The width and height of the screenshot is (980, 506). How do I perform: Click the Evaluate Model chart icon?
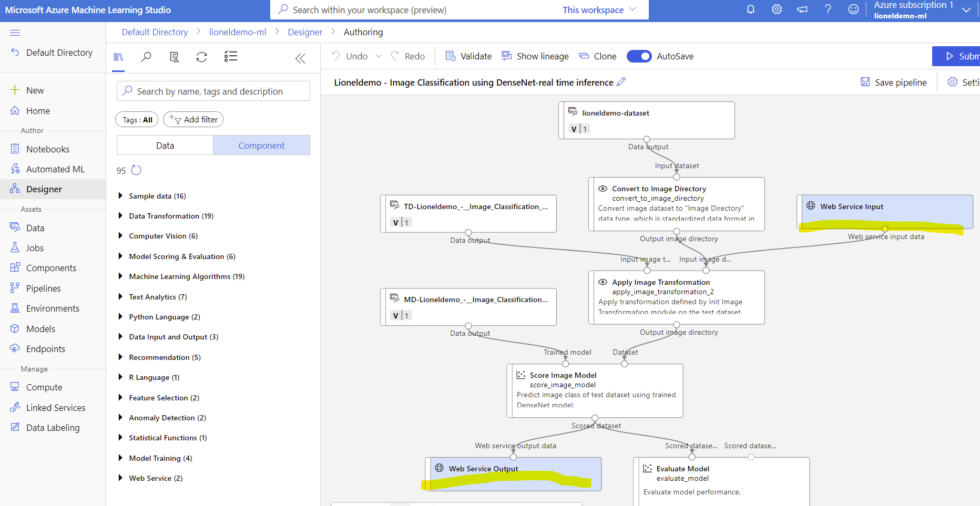point(648,468)
